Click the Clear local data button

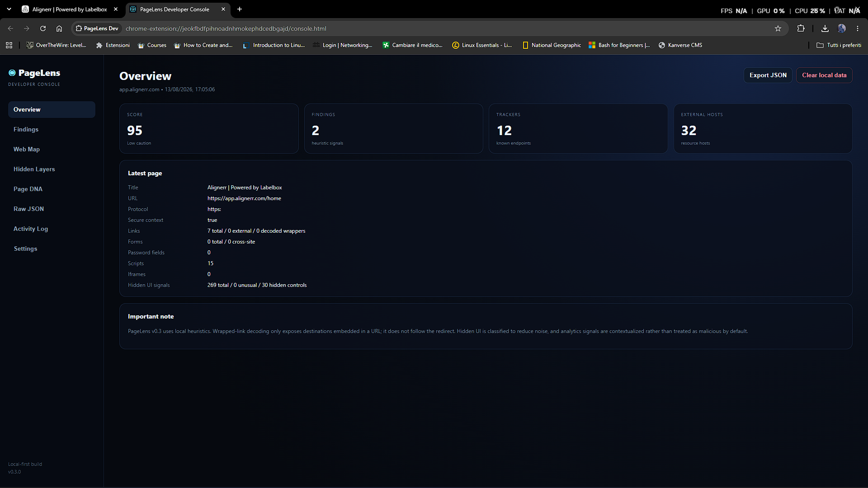pyautogui.click(x=824, y=75)
